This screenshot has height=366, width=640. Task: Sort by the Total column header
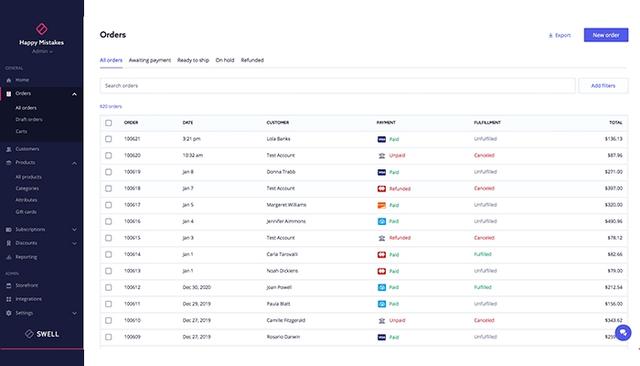point(616,122)
